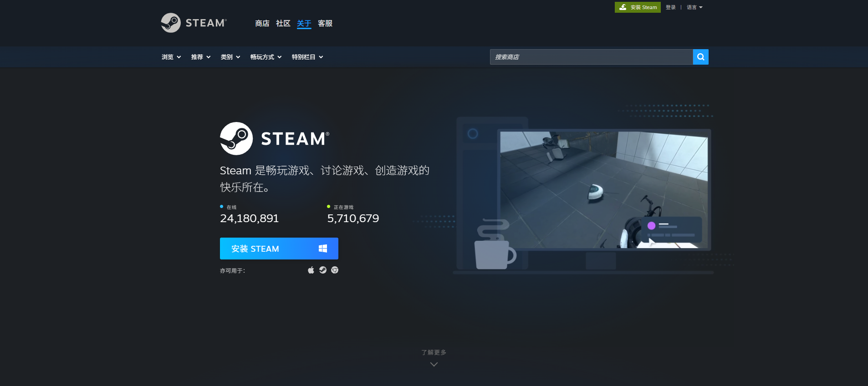Click the blue 安装 STEAM button
868x386 pixels.
pos(279,249)
